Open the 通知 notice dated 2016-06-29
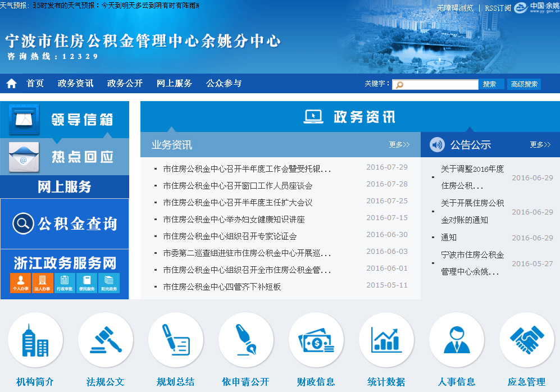560x392 pixels. pyautogui.click(x=449, y=238)
